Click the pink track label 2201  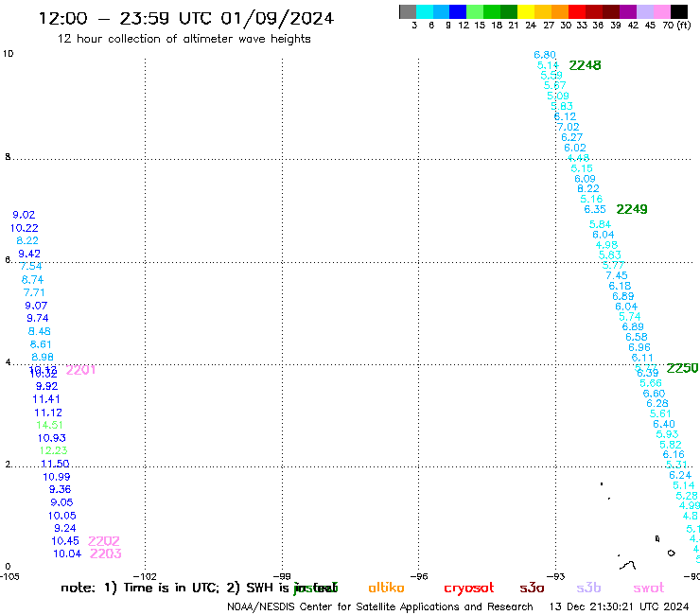80,370
